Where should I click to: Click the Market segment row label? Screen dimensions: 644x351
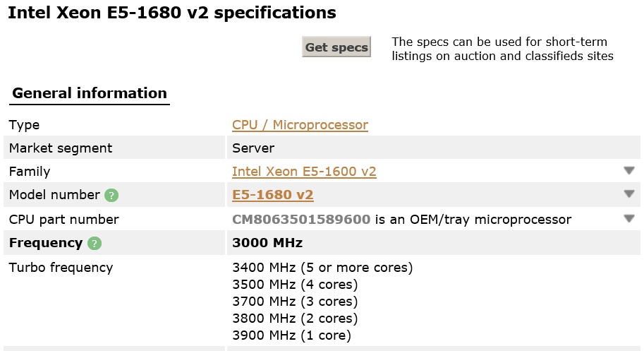pyautogui.click(x=61, y=148)
